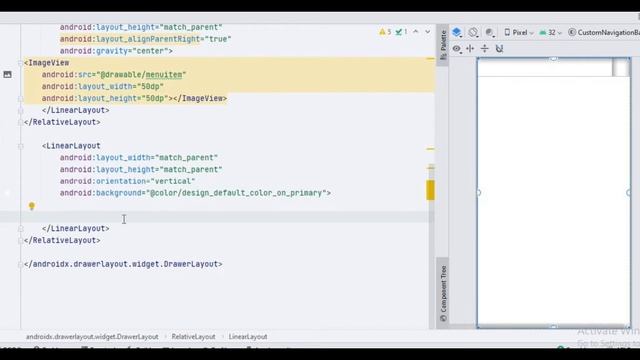
Task: Select androidx.drawerlayout.widget.DrawerLayout breadcrumb
Action: tap(92, 337)
